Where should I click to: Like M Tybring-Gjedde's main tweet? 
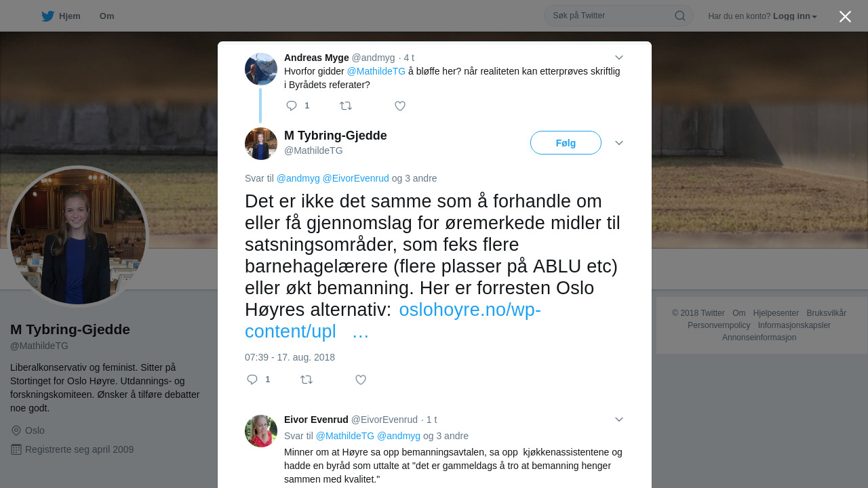[361, 380]
